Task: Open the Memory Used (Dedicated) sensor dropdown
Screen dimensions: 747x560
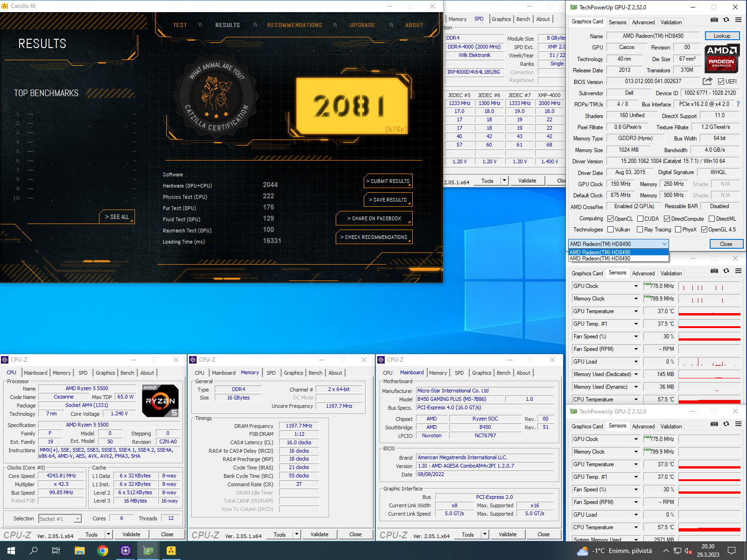Action: (x=635, y=374)
